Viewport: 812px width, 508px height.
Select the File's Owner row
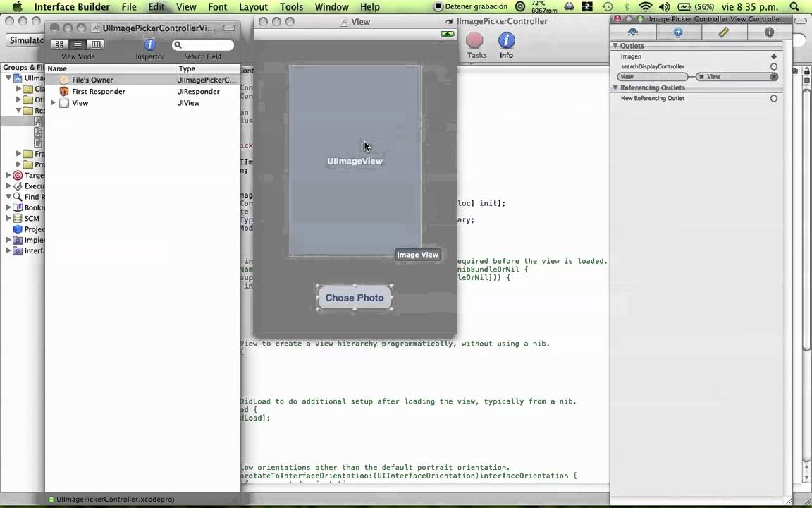pyautogui.click(x=142, y=80)
